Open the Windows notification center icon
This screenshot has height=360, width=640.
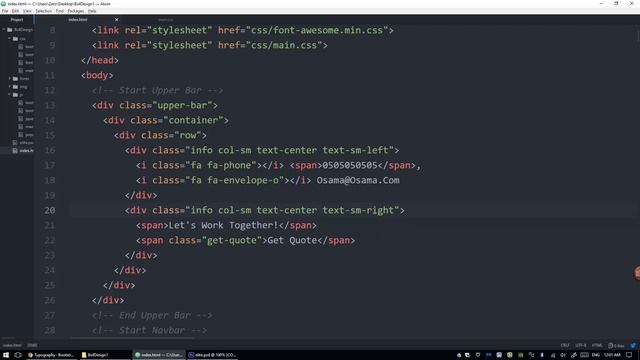[629, 355]
